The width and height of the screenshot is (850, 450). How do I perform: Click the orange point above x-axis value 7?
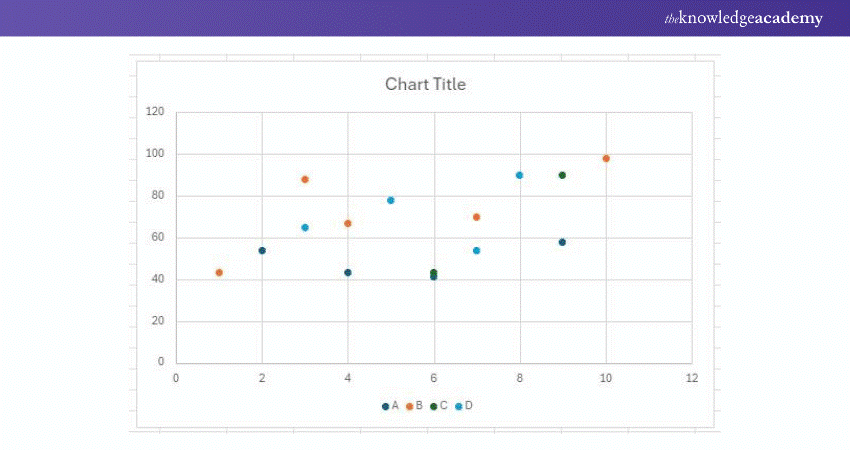click(476, 217)
